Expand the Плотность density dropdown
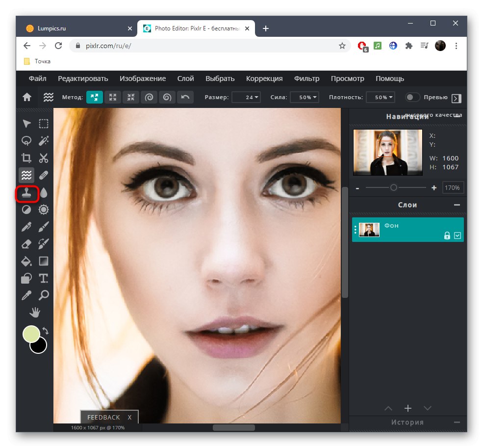This screenshot has height=448, width=483. [x=381, y=97]
